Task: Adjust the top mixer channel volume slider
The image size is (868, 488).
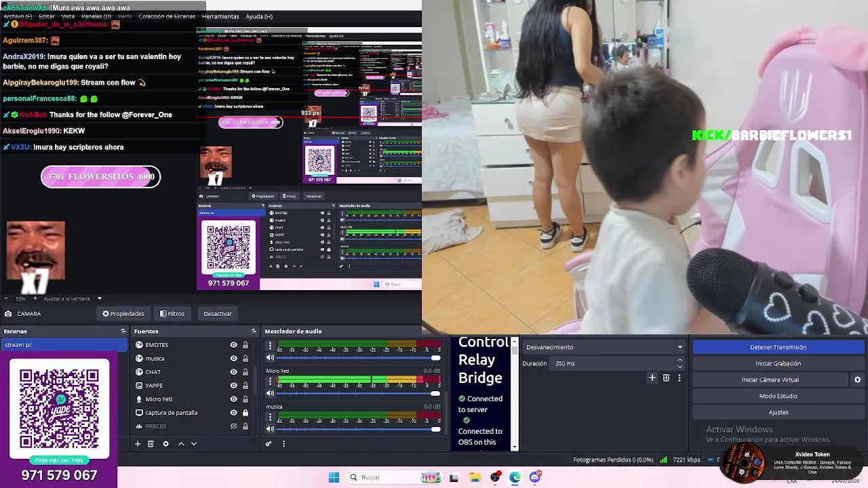Action: [359, 358]
